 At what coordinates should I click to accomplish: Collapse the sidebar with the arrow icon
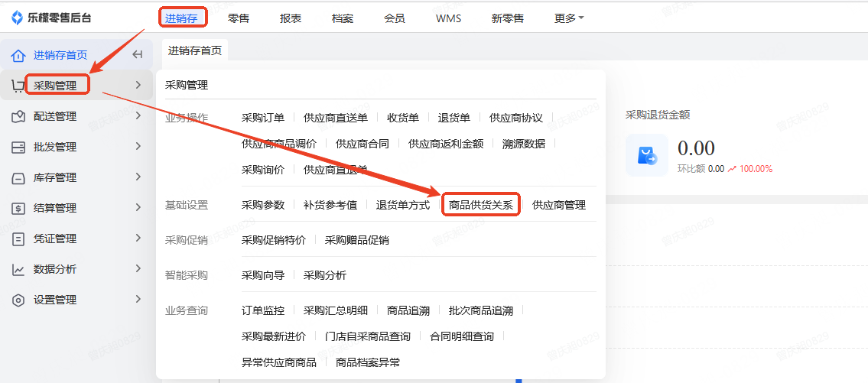pos(138,55)
